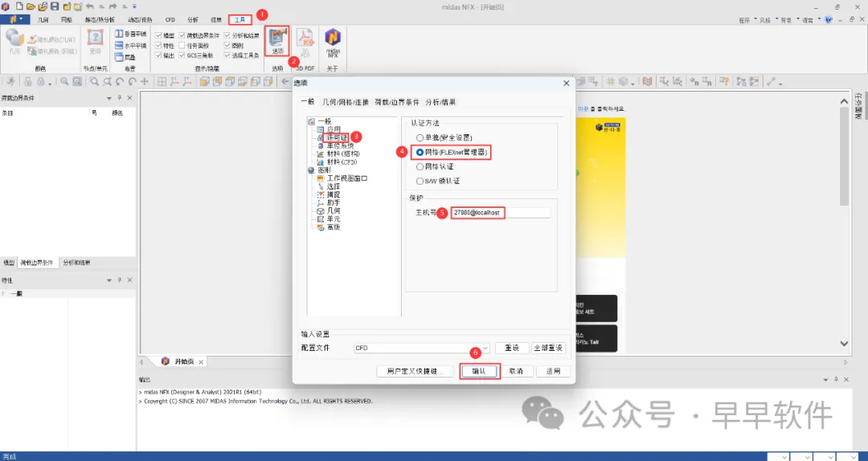This screenshot has height=461, width=868.
Task: Click the 3D PDF export icon
Action: [305, 40]
